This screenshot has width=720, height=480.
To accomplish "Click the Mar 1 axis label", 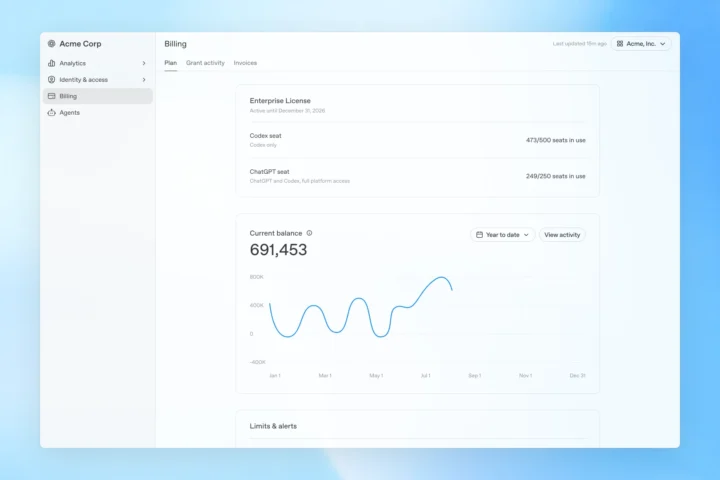I will tap(325, 375).
